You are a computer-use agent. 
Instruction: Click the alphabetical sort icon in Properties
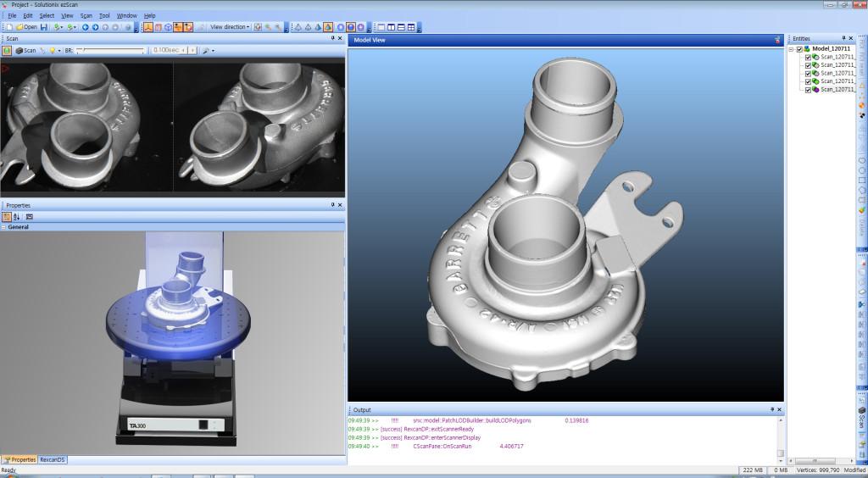click(x=17, y=217)
